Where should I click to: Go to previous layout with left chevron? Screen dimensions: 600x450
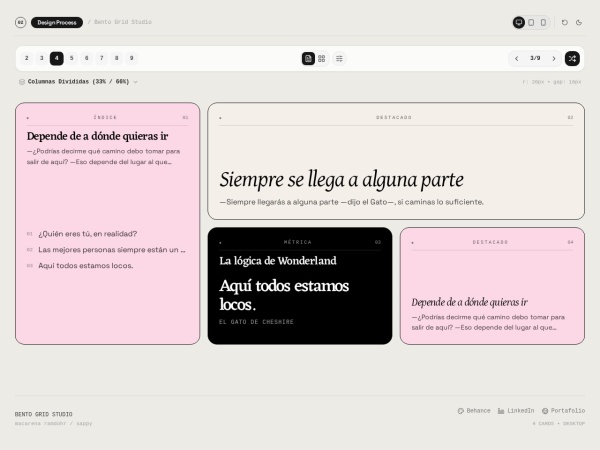pos(517,59)
